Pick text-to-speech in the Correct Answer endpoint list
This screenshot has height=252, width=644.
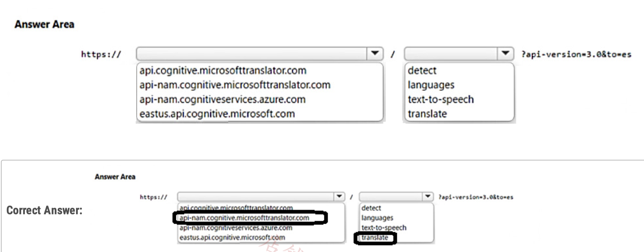[384, 228]
